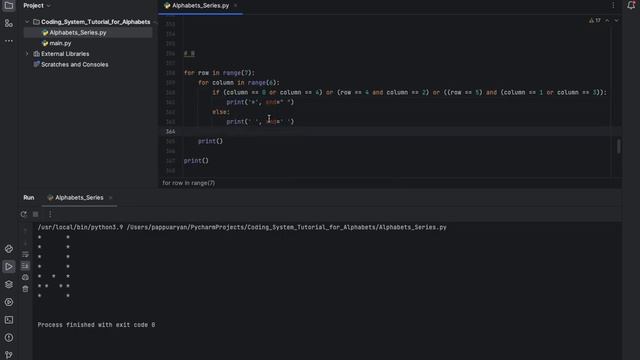Click breadcrumb 'for row in range(7)'
The image size is (640, 360).
coord(189,183)
